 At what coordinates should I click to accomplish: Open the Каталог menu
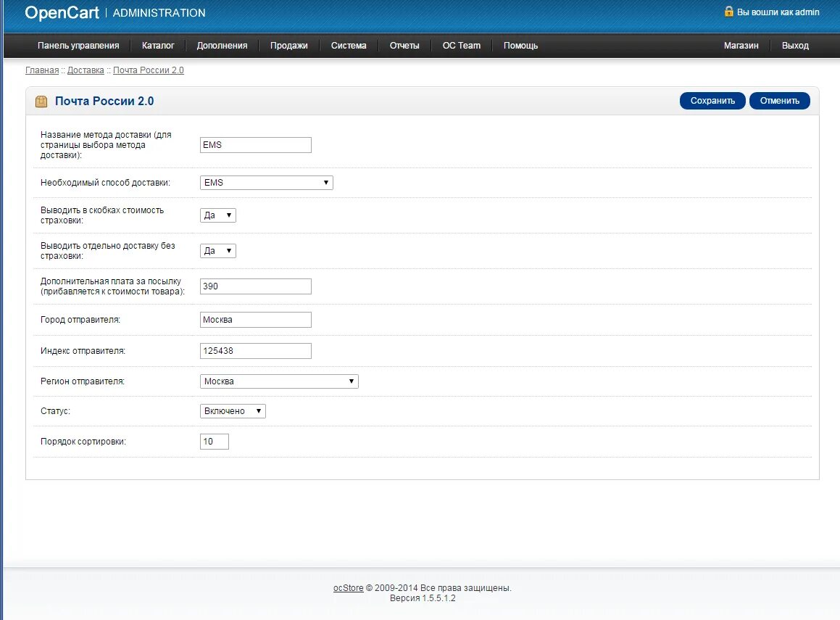pyautogui.click(x=158, y=46)
